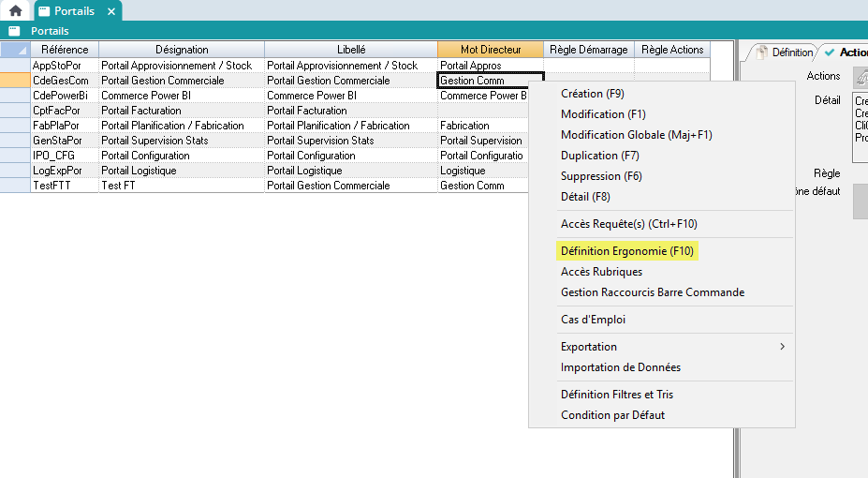868x478 pixels.
Task: Select Suppression (F6) in the context menu
Action: [603, 176]
